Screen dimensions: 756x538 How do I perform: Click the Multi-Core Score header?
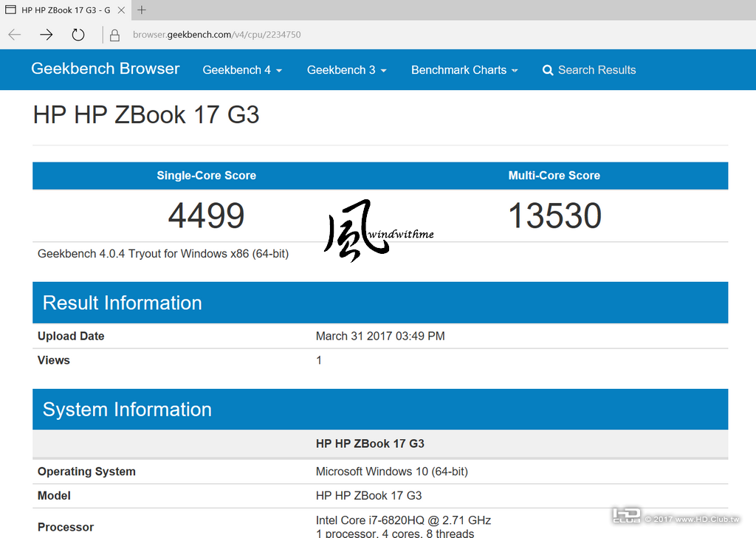pyautogui.click(x=554, y=176)
